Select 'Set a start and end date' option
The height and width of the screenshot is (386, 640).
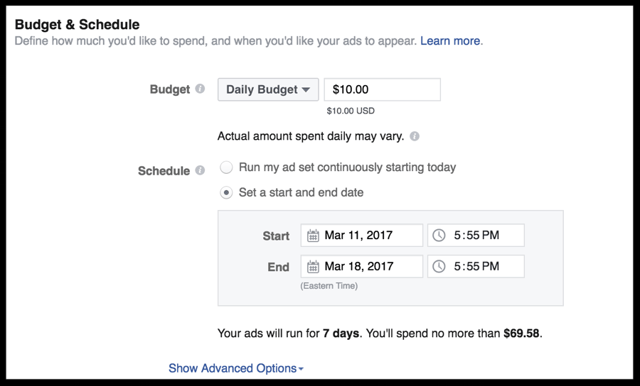tap(226, 192)
